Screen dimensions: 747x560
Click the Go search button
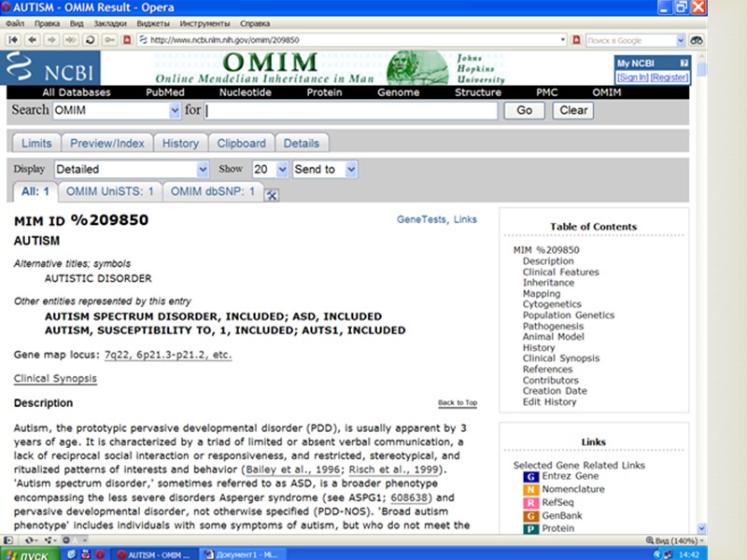click(524, 110)
